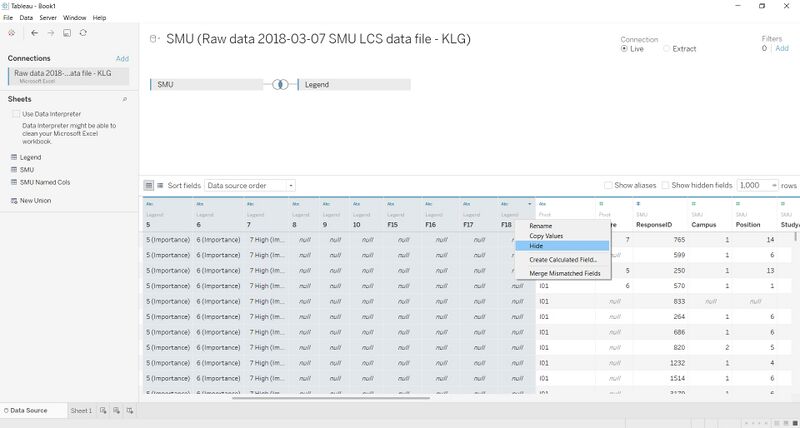Click the Legend sheet table icon
The image size is (800, 428).
click(14, 158)
